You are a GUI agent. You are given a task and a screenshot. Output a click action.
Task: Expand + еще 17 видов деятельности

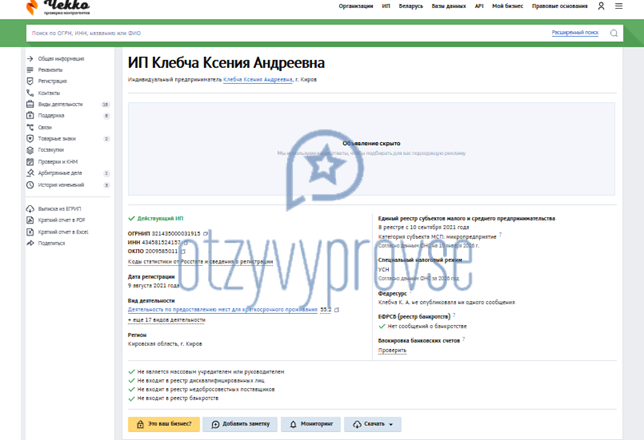pos(166,320)
